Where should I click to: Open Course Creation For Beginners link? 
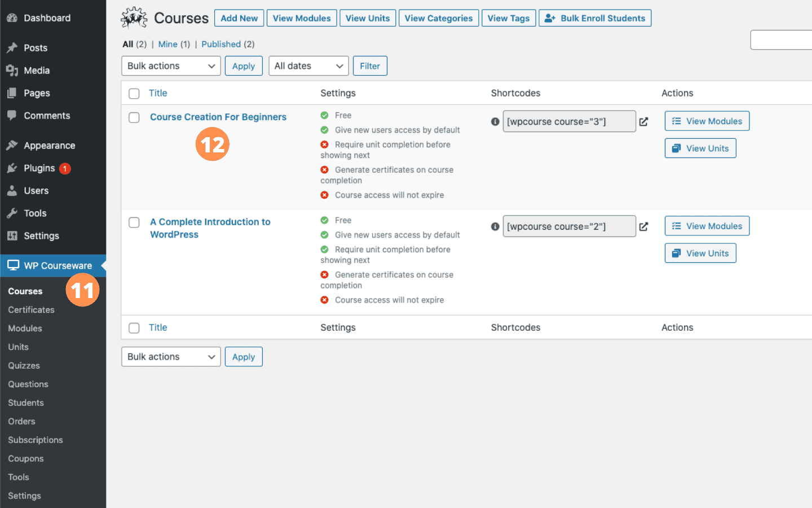click(x=218, y=117)
